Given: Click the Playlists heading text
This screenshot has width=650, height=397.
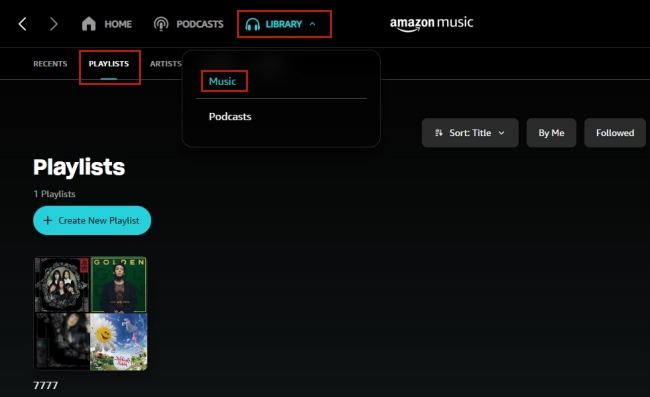Looking at the screenshot, I should [x=79, y=167].
